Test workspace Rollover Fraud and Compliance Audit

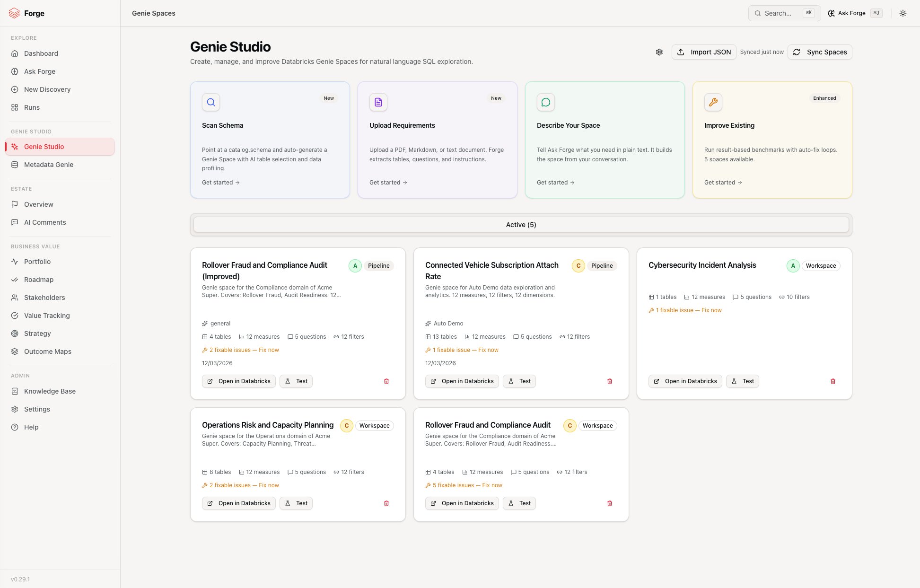(519, 503)
